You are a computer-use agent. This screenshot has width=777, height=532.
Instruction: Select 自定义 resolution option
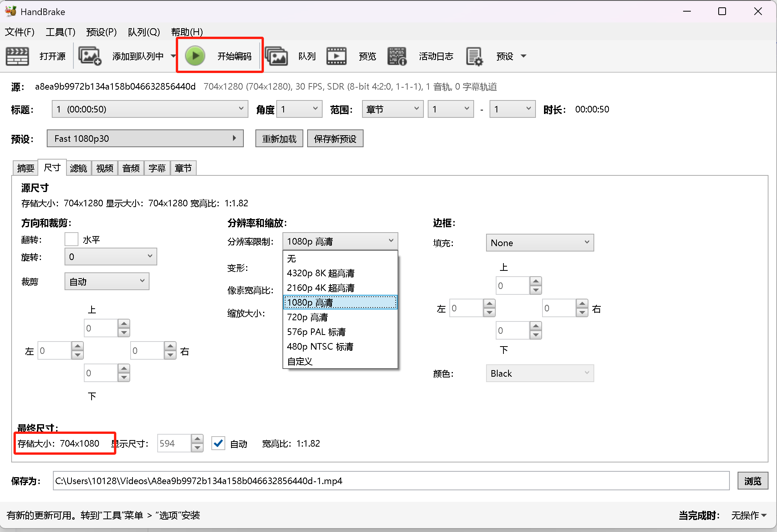pos(340,361)
